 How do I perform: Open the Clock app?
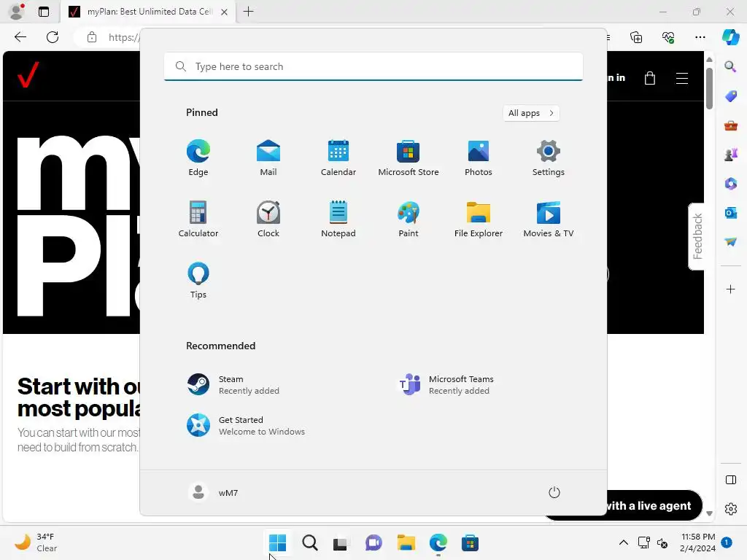[x=268, y=219]
